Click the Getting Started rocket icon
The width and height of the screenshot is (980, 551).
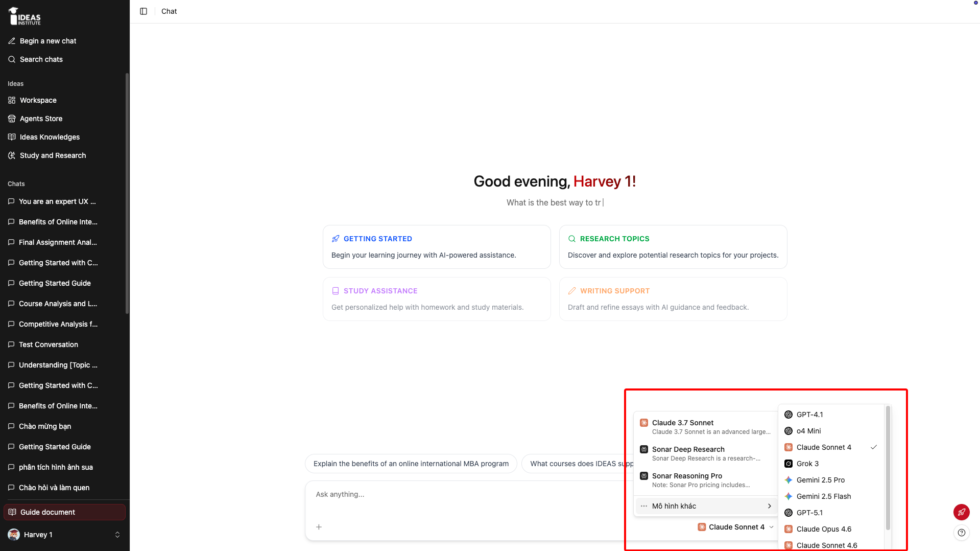pyautogui.click(x=336, y=239)
